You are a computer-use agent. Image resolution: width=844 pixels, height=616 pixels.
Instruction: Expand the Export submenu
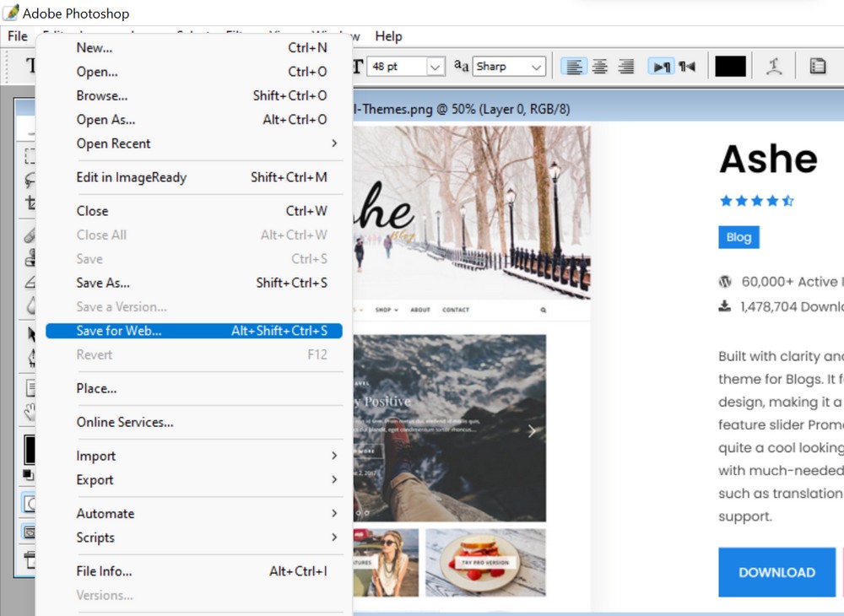point(194,480)
